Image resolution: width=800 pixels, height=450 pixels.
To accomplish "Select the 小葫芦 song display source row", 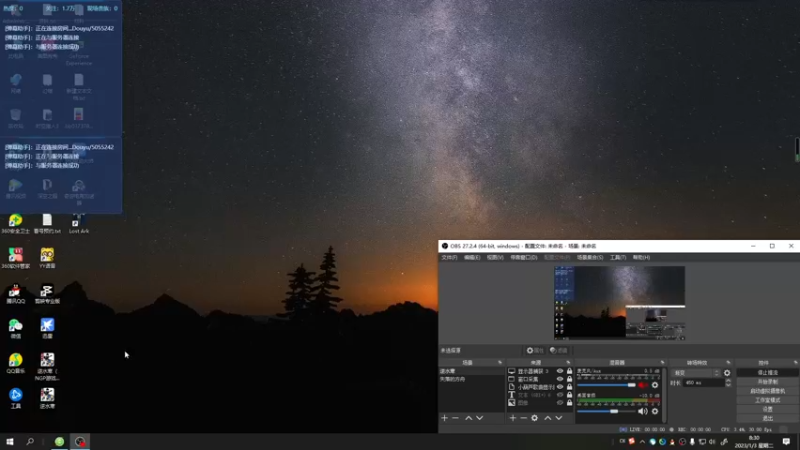I will [540, 387].
